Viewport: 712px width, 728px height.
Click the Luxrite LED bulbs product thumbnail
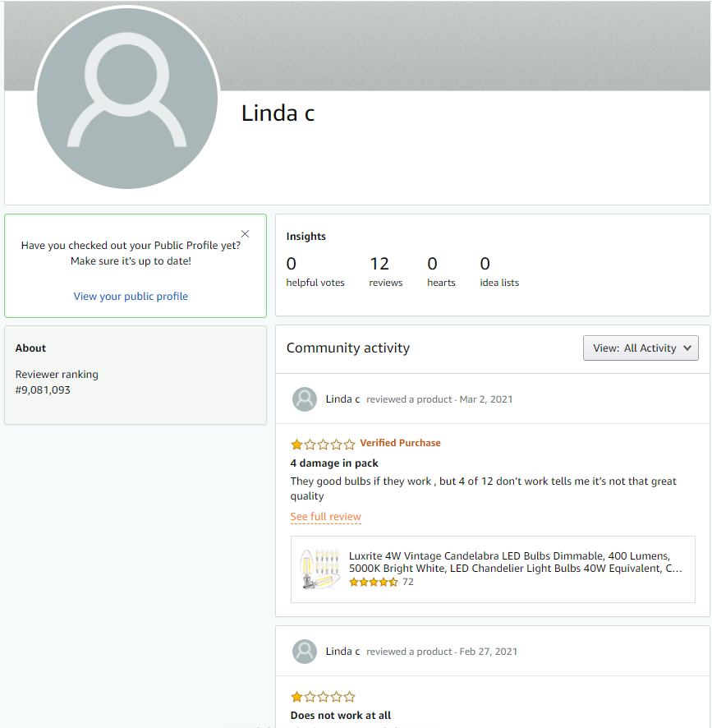[319, 569]
